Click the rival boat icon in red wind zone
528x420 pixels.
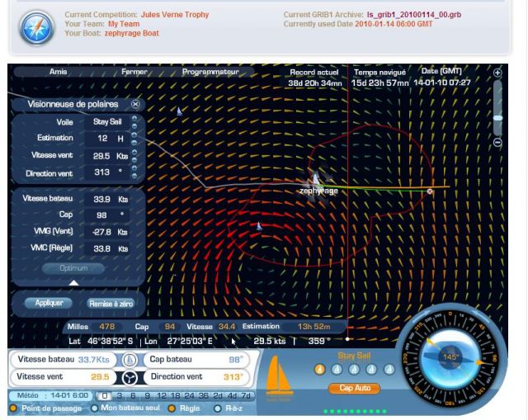[x=259, y=226]
